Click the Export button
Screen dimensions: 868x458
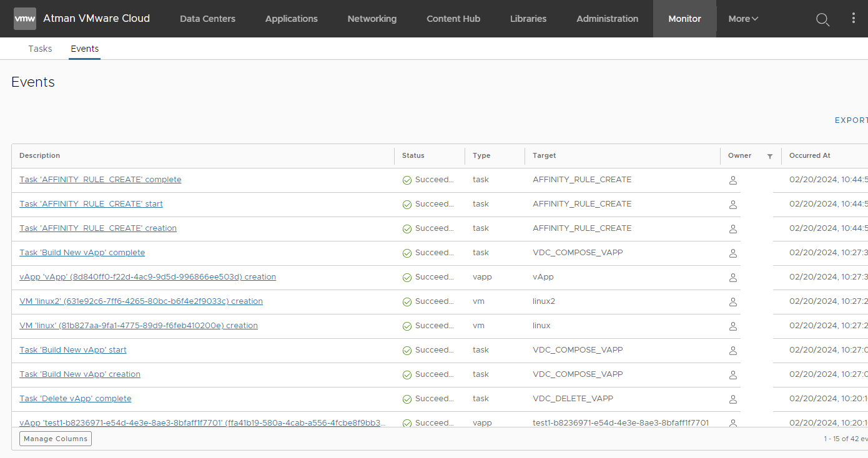point(851,120)
